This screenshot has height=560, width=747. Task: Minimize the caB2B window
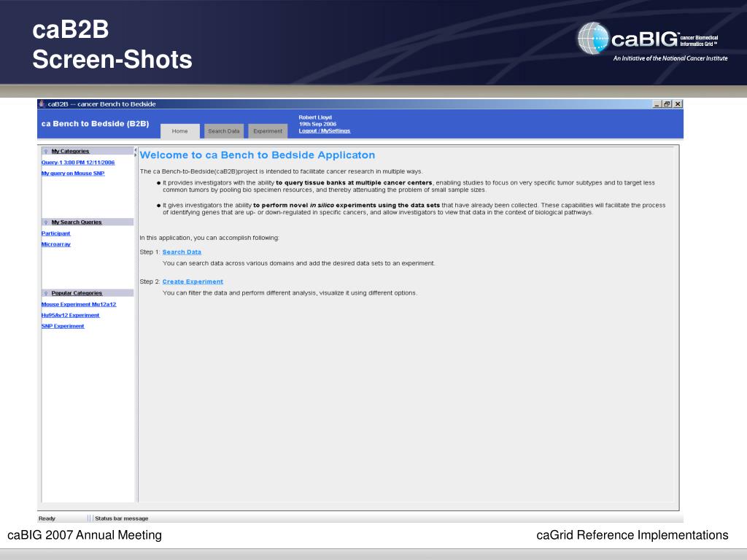coord(657,104)
